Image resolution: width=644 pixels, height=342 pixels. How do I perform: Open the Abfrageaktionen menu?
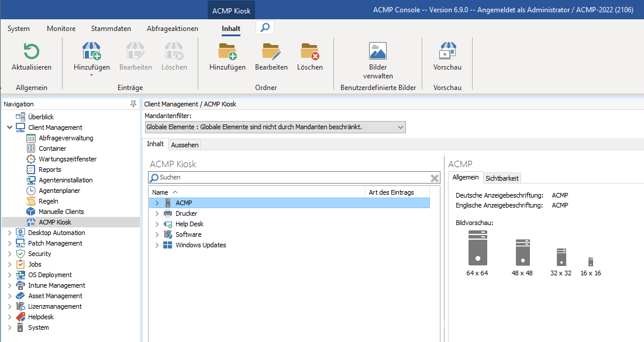pyautogui.click(x=173, y=28)
